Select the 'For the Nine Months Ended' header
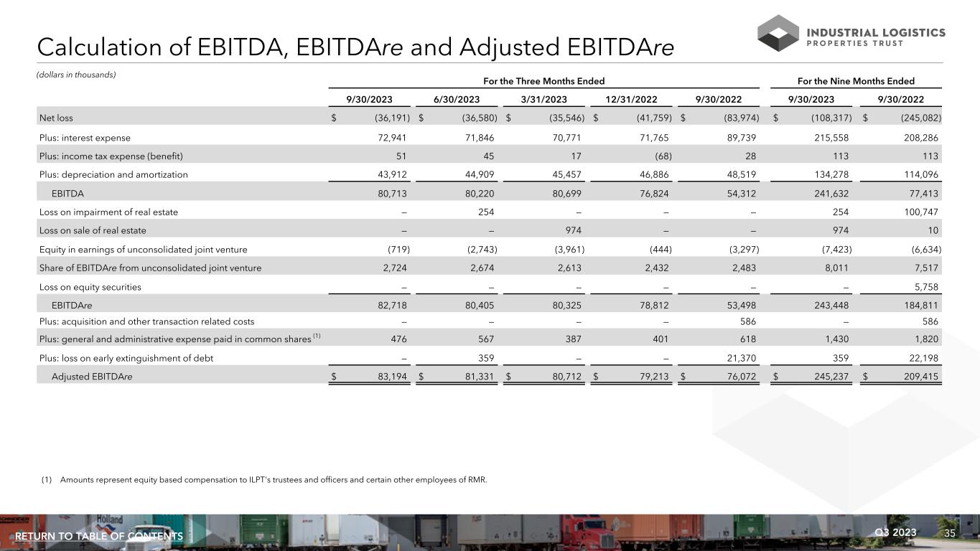This screenshot has width=980, height=551. [856, 81]
